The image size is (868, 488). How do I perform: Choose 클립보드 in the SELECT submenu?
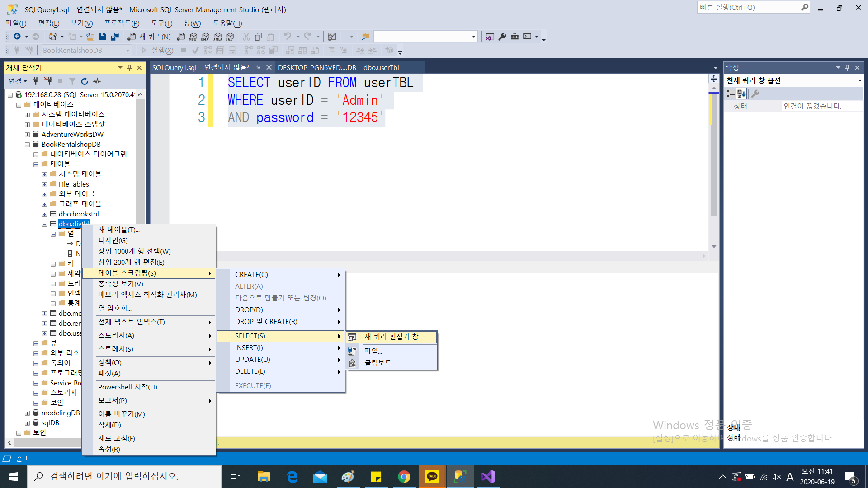tap(378, 363)
